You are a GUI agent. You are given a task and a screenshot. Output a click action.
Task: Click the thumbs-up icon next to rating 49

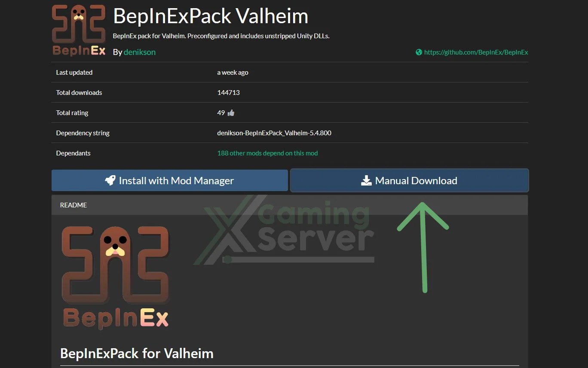tap(231, 113)
